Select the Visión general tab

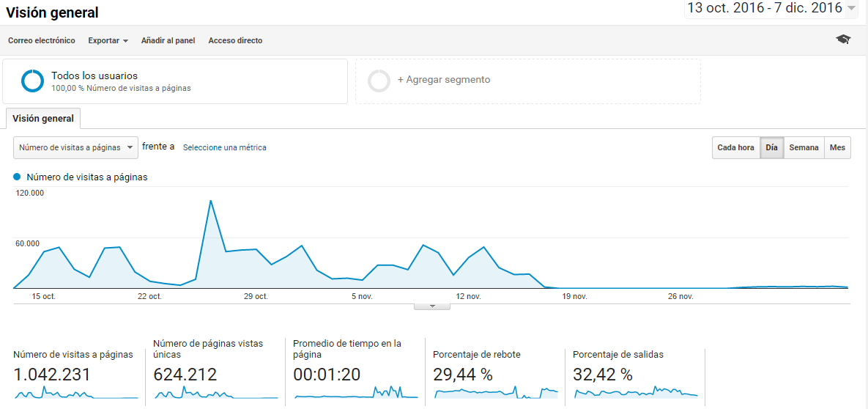click(43, 119)
